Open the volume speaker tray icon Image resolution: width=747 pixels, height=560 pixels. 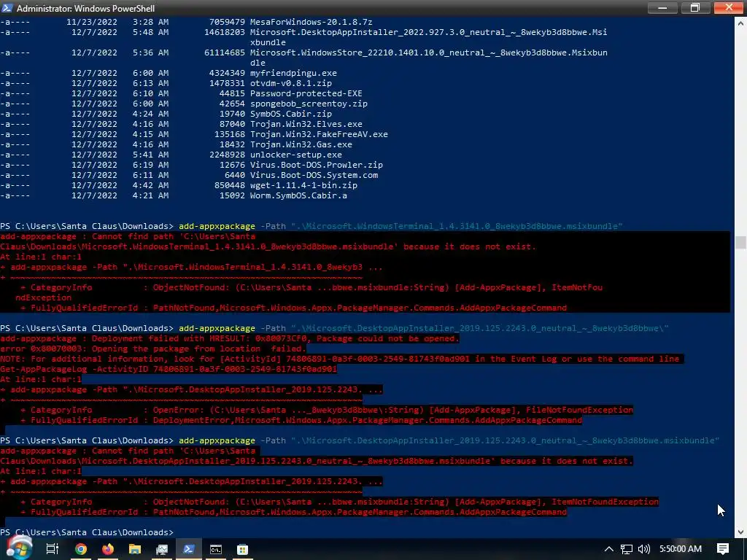[644, 549]
